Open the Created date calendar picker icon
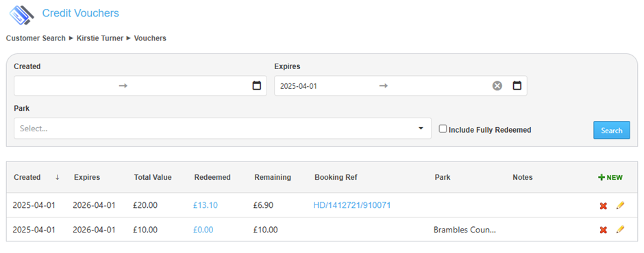Screen dimensions: 644x253 click(257, 85)
